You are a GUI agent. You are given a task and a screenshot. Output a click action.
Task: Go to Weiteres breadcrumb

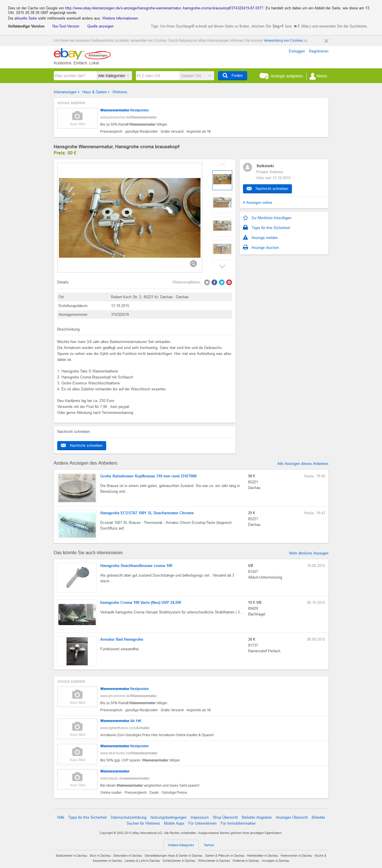119,92
